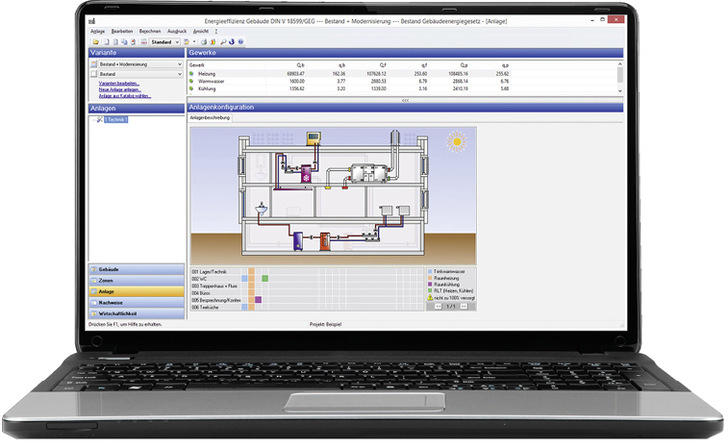Switch to the Anlagenbeschreibung tab
The image size is (728, 448).
tap(211, 117)
